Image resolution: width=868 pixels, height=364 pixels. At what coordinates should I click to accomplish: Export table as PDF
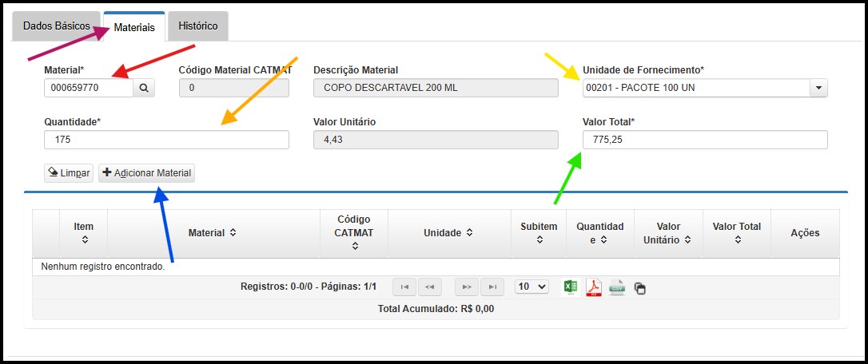(x=594, y=287)
